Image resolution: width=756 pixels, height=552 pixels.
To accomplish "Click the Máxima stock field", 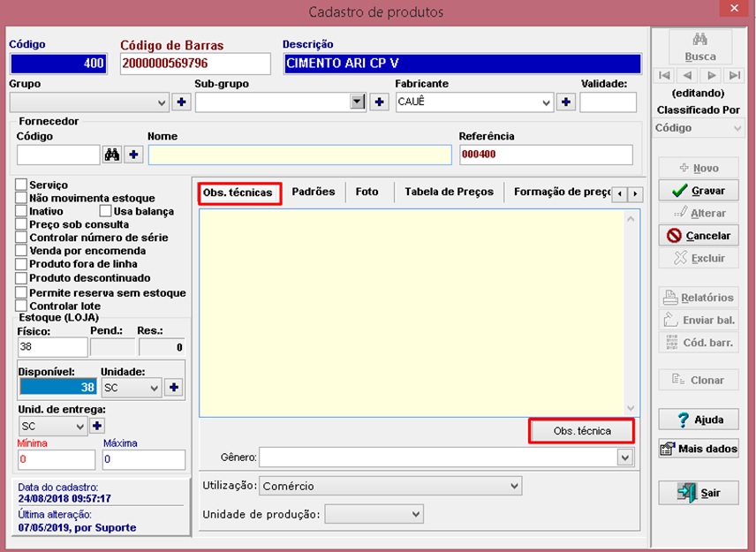I will pos(144,459).
